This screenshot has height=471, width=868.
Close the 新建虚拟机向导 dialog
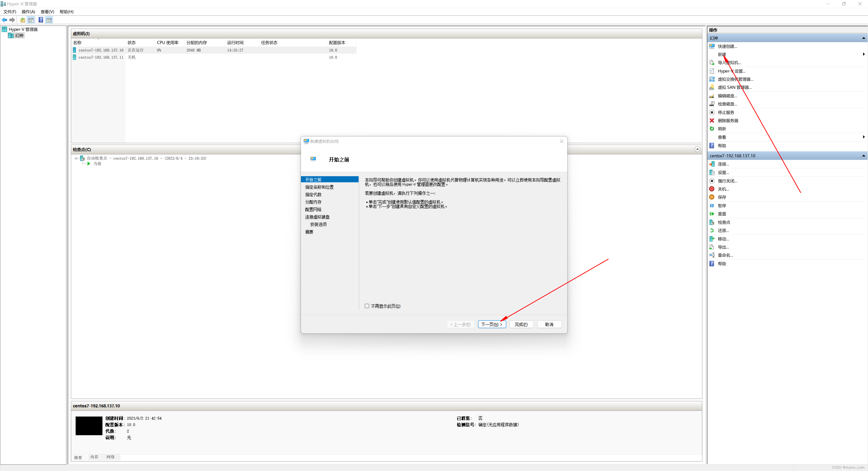(561, 141)
